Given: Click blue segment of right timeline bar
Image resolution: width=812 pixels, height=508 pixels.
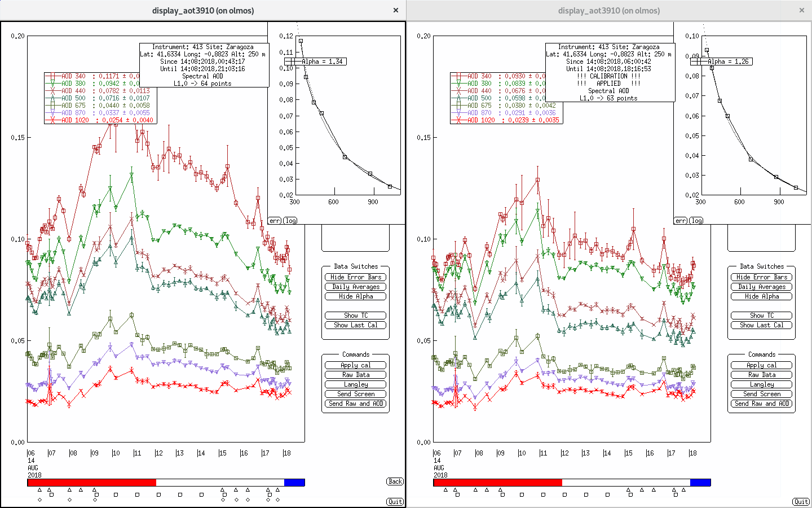Looking at the screenshot, I should click(700, 483).
